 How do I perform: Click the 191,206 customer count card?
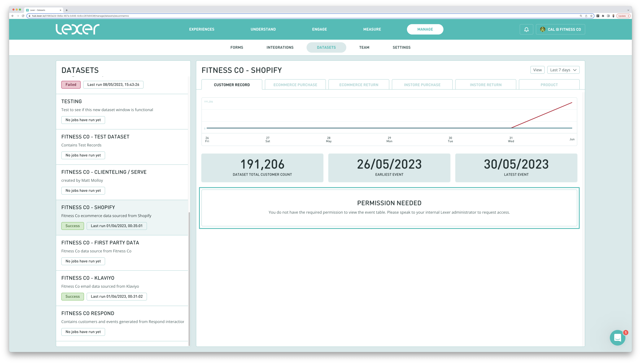(x=262, y=168)
